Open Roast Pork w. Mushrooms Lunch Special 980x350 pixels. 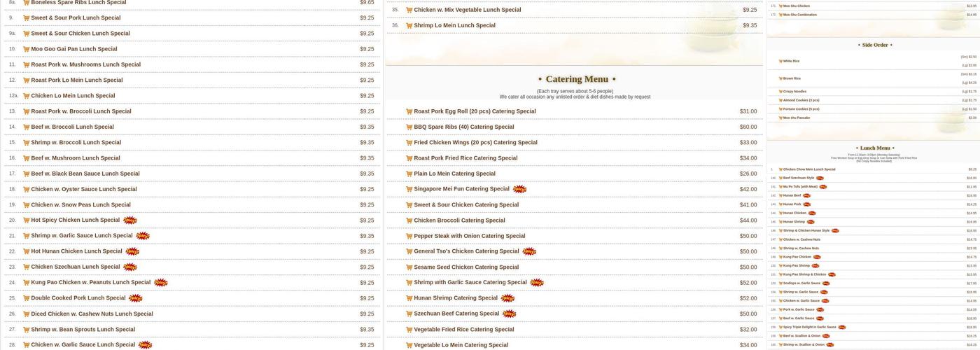point(85,64)
